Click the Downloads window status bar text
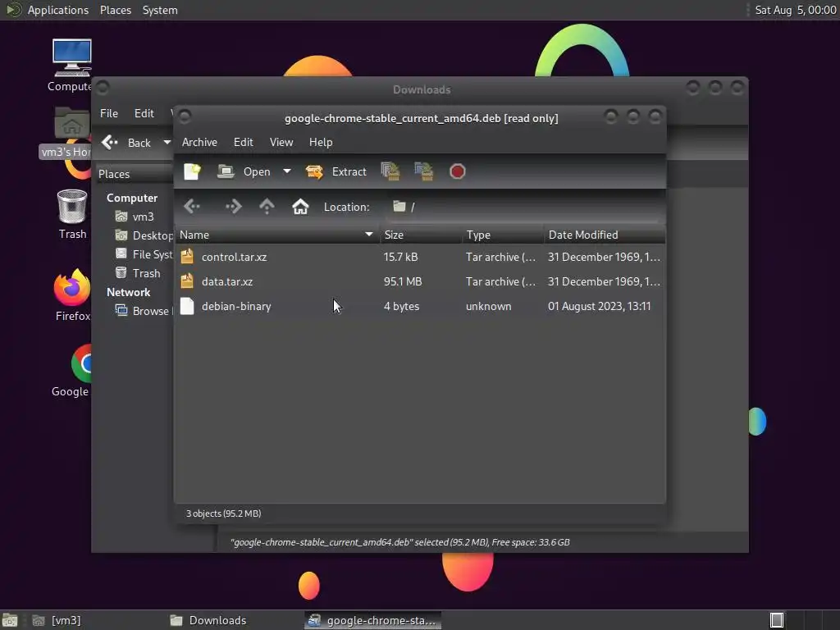840x630 pixels. 399,542
